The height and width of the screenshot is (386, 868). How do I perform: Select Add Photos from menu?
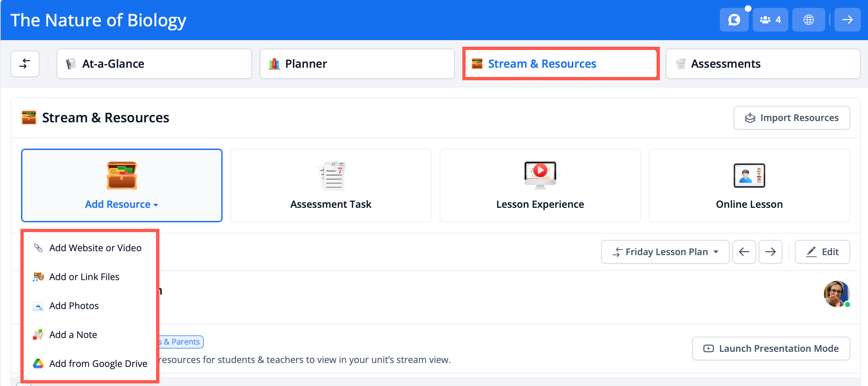click(74, 306)
